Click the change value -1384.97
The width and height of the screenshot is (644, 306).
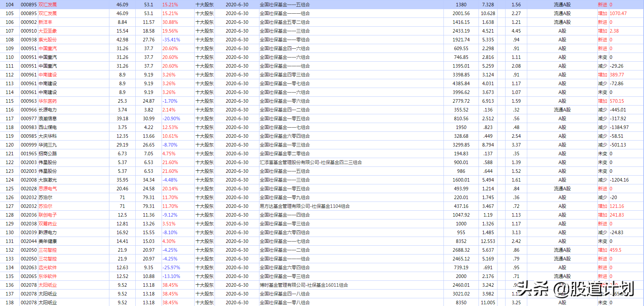click(x=619, y=127)
